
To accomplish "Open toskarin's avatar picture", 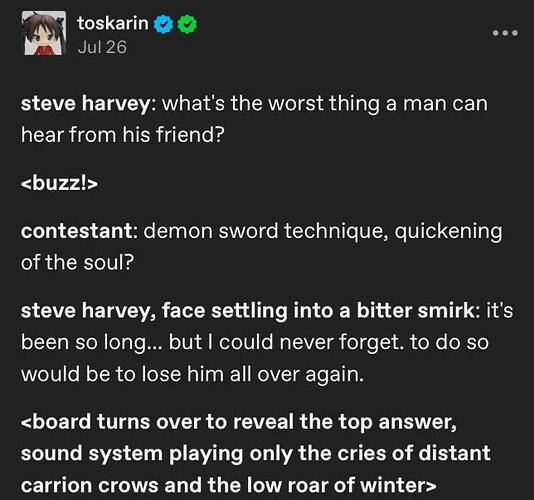I will (x=44, y=33).
